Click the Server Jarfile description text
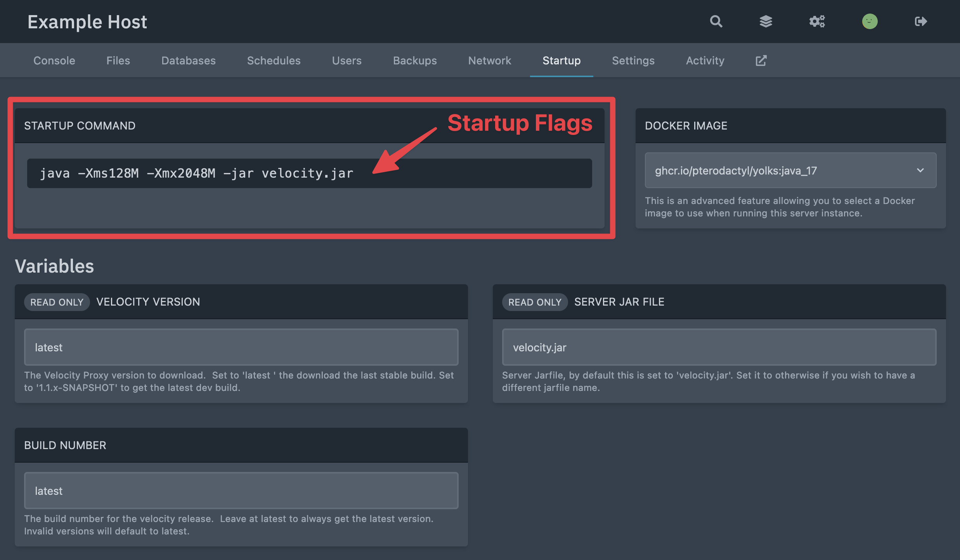Image resolution: width=960 pixels, height=560 pixels. coord(708,382)
